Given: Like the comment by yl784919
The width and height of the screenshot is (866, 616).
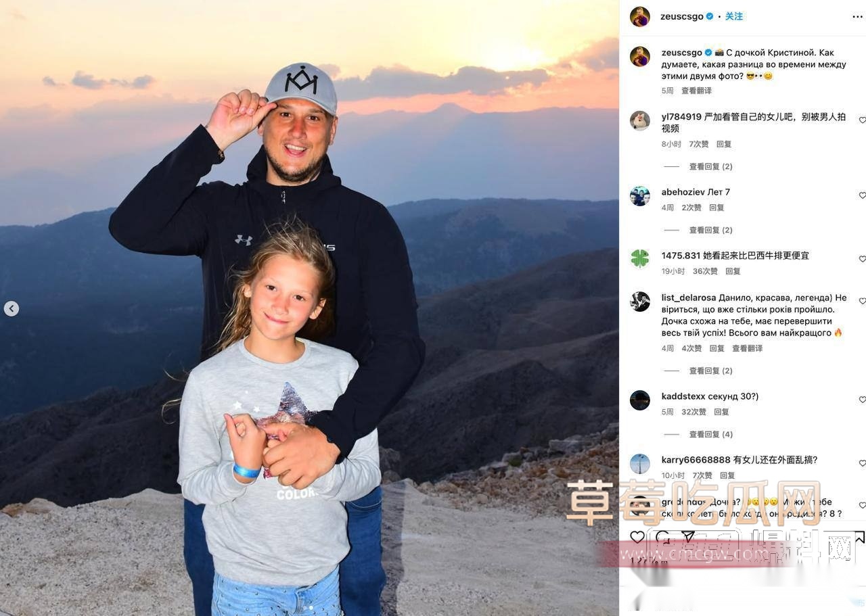Looking at the screenshot, I should [862, 120].
